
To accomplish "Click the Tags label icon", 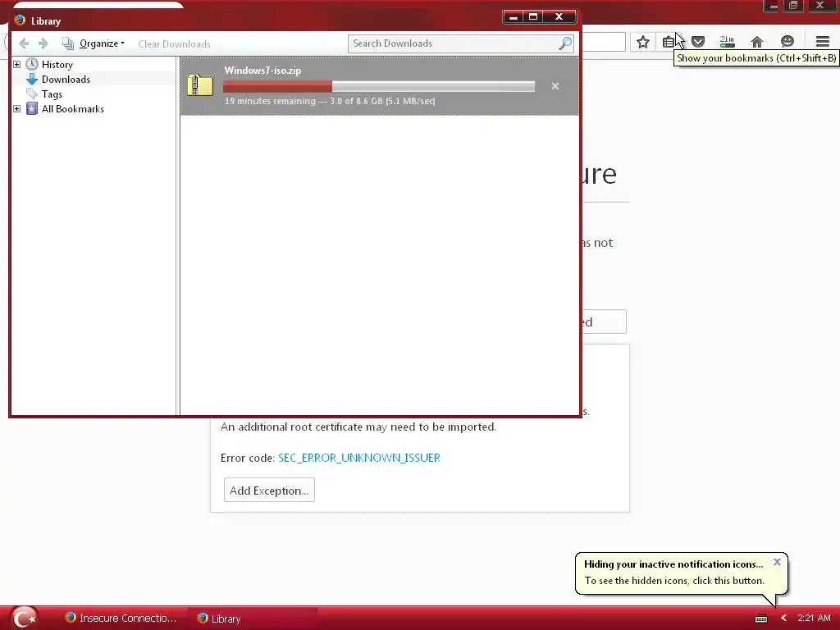I will [32, 94].
